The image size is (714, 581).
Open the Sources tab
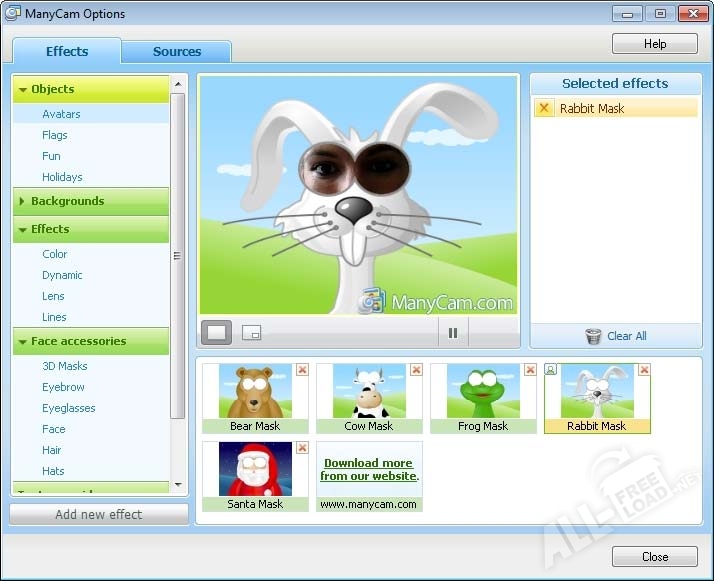[177, 51]
